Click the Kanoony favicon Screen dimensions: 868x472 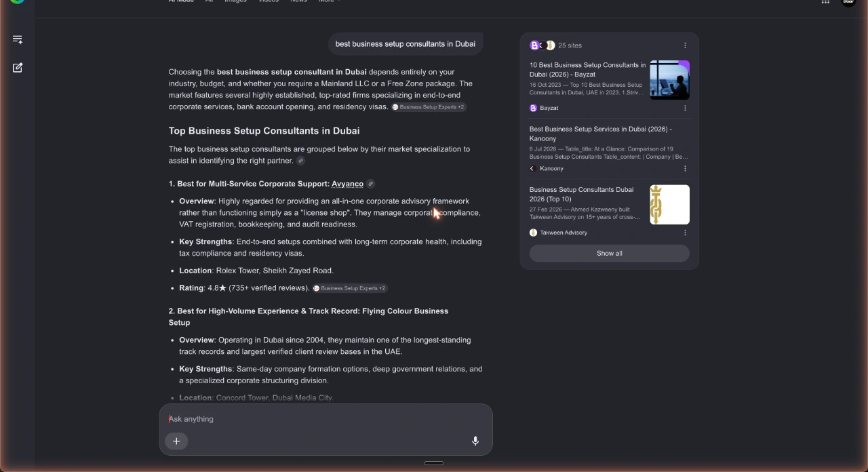click(533, 168)
